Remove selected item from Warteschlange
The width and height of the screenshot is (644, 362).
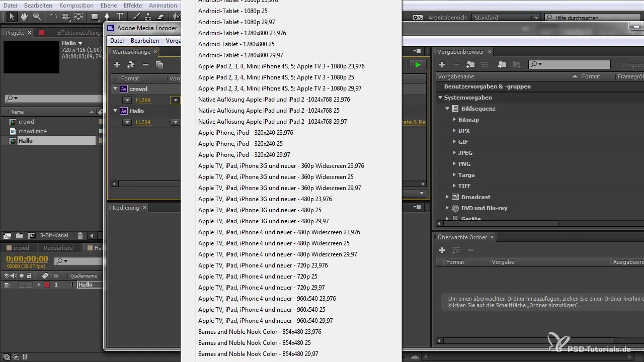(x=145, y=65)
